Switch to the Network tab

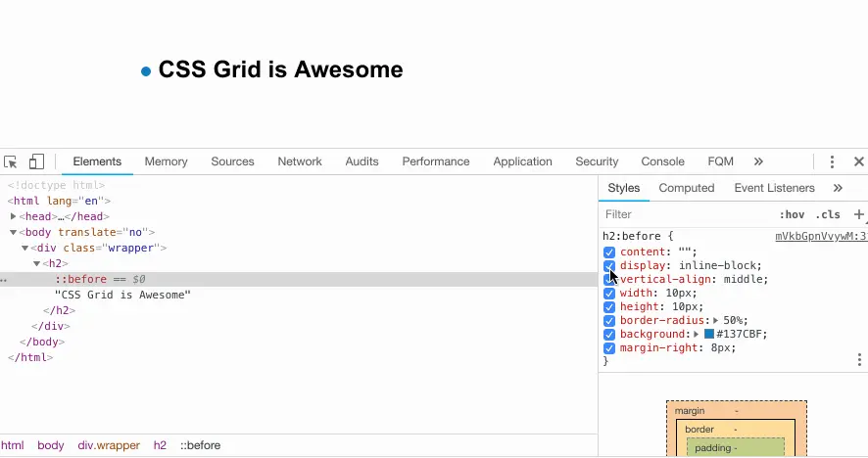click(x=300, y=161)
